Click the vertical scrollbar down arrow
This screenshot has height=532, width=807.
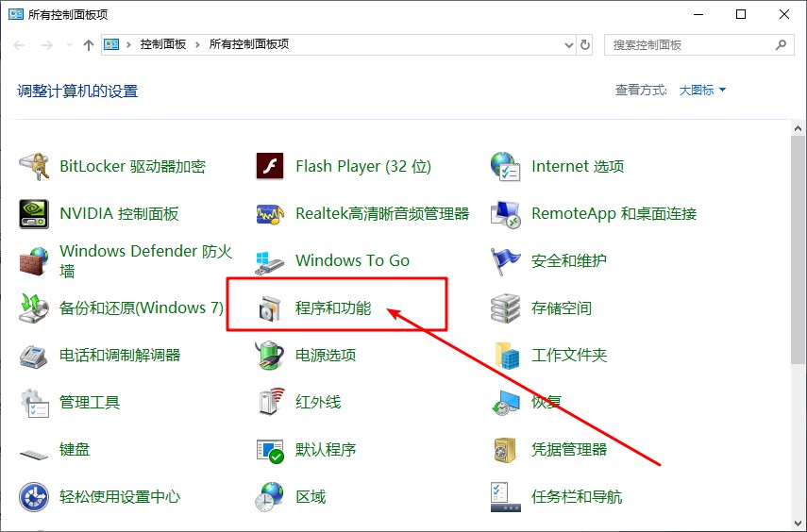(799, 524)
